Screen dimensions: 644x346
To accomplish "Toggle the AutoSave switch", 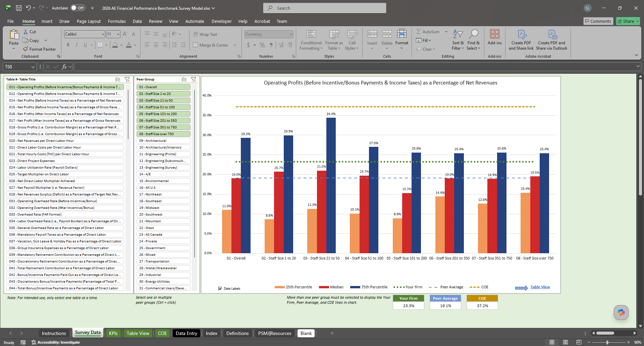I will [78, 8].
